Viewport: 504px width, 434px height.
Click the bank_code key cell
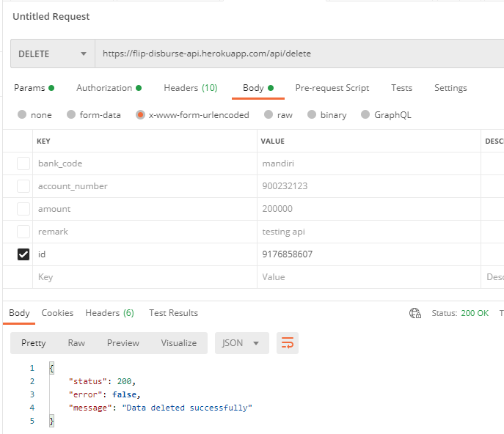(x=145, y=163)
